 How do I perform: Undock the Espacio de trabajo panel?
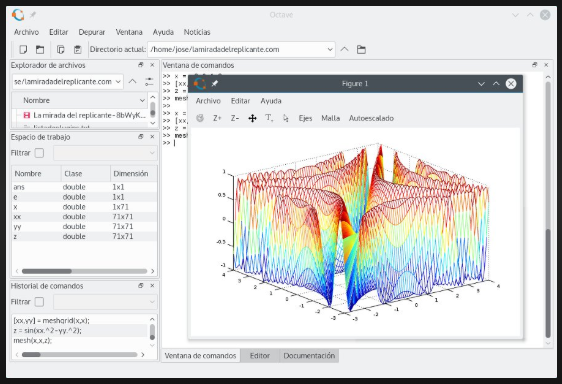pos(141,137)
